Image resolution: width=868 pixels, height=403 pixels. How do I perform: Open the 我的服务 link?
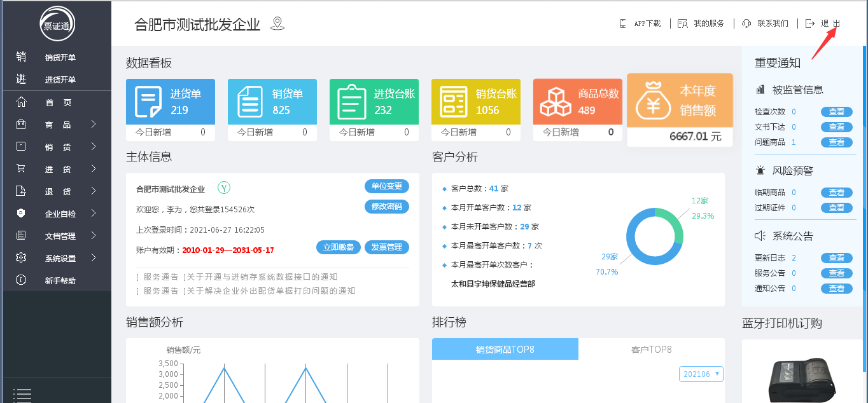tap(709, 24)
